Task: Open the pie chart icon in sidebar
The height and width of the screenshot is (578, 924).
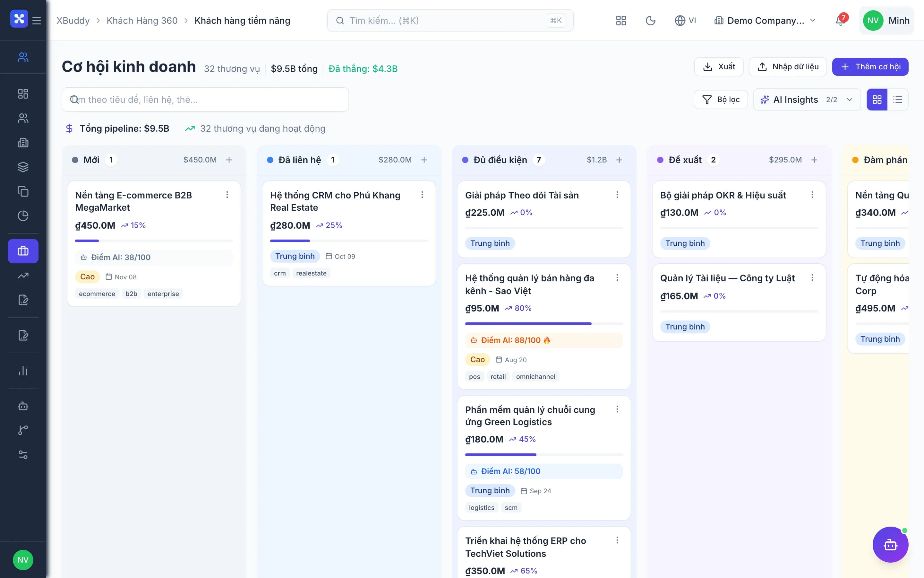Action: (23, 215)
